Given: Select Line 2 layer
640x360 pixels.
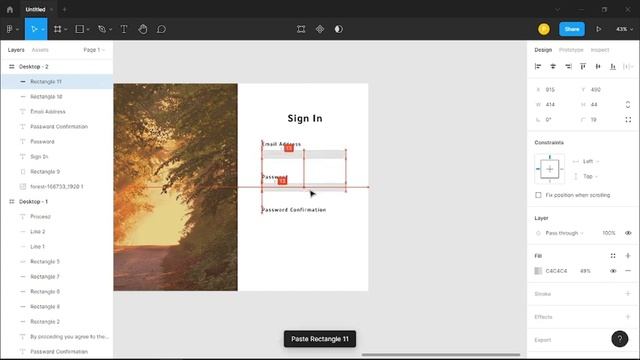Looking at the screenshot, I should point(57,231).
